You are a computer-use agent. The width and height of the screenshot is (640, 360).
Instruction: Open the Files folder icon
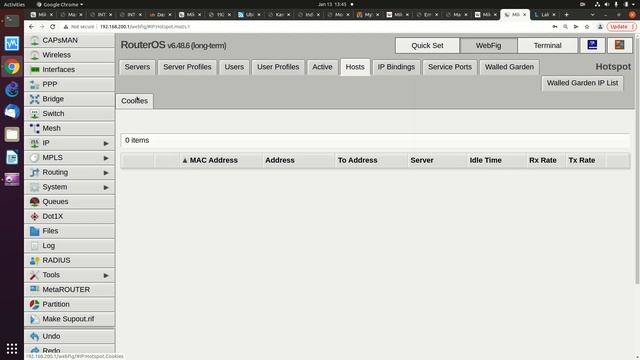(x=35, y=231)
